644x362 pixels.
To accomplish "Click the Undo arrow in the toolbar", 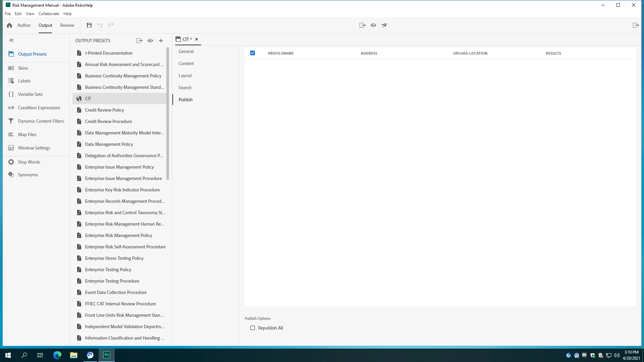I will point(100,25).
